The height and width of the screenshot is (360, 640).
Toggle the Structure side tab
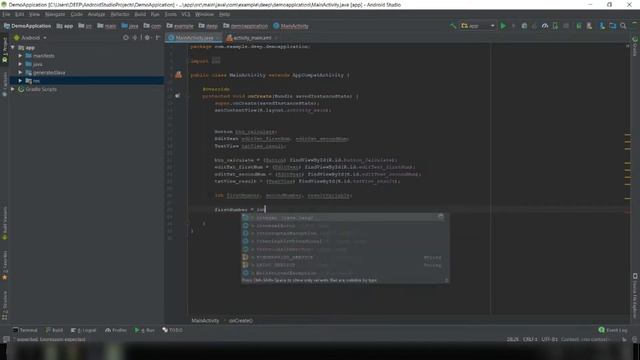pos(4,305)
